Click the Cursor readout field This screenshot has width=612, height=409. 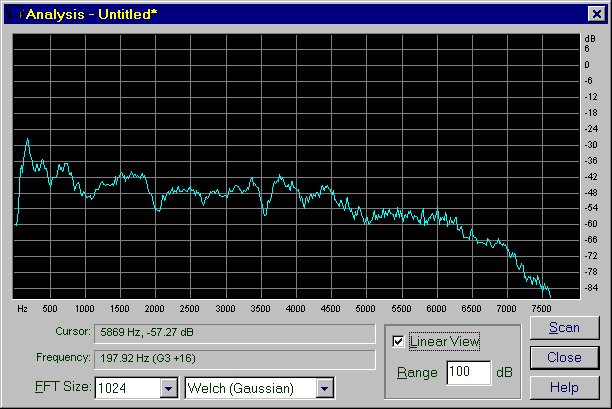click(234, 331)
